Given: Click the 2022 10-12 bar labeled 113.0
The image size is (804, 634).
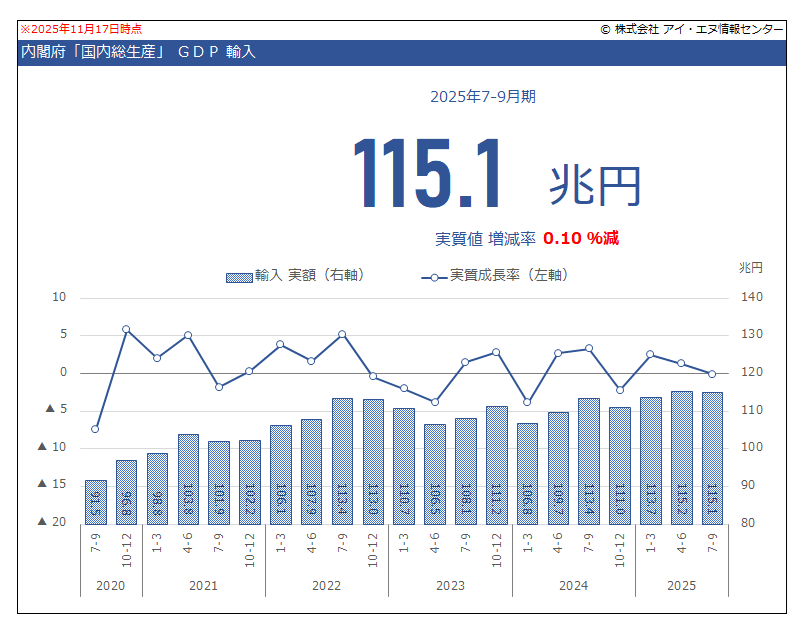Looking at the screenshot, I should [373, 460].
